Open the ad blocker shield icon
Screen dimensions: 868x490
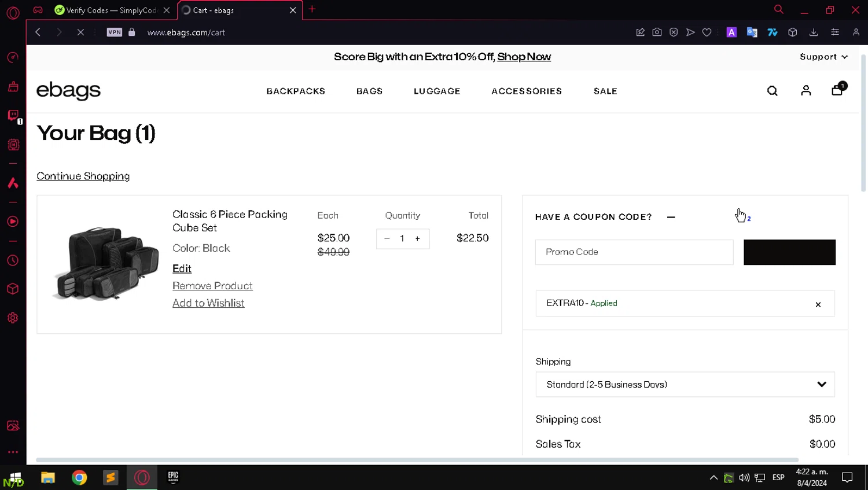pos(674,32)
